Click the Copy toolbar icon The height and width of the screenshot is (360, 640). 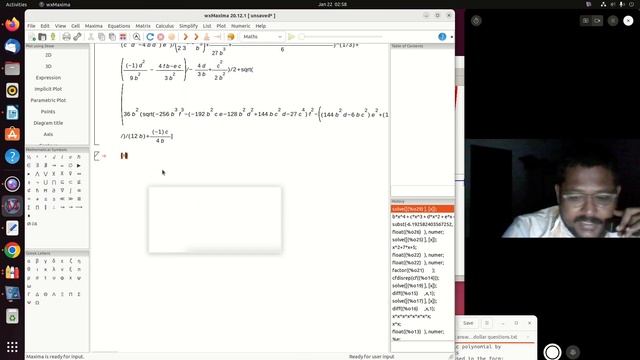click(101, 37)
